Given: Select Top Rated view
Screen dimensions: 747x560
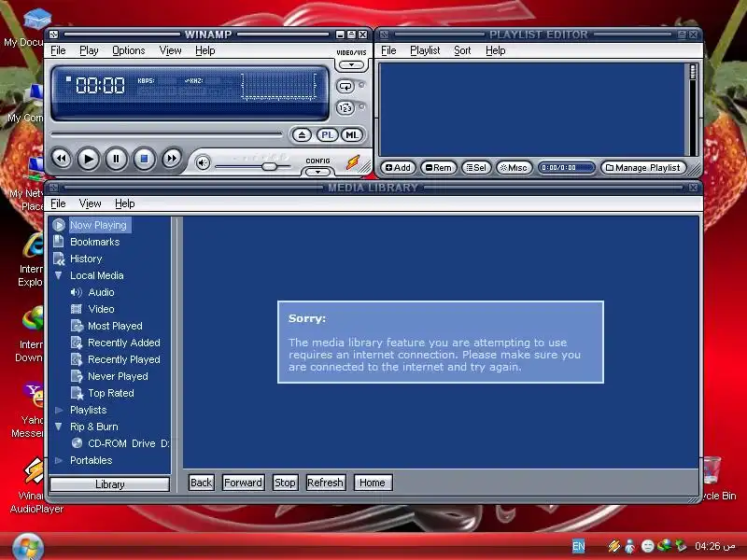Looking at the screenshot, I should tap(110, 393).
